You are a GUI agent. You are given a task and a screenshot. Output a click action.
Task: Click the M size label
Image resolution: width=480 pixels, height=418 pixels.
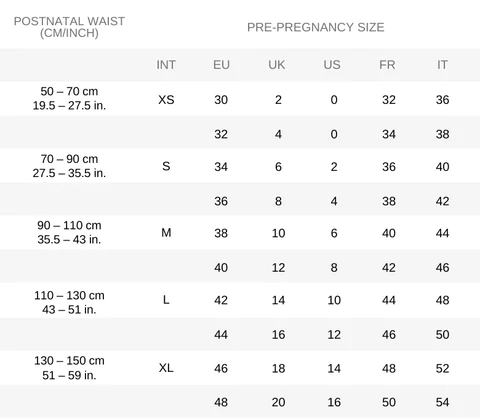(166, 233)
